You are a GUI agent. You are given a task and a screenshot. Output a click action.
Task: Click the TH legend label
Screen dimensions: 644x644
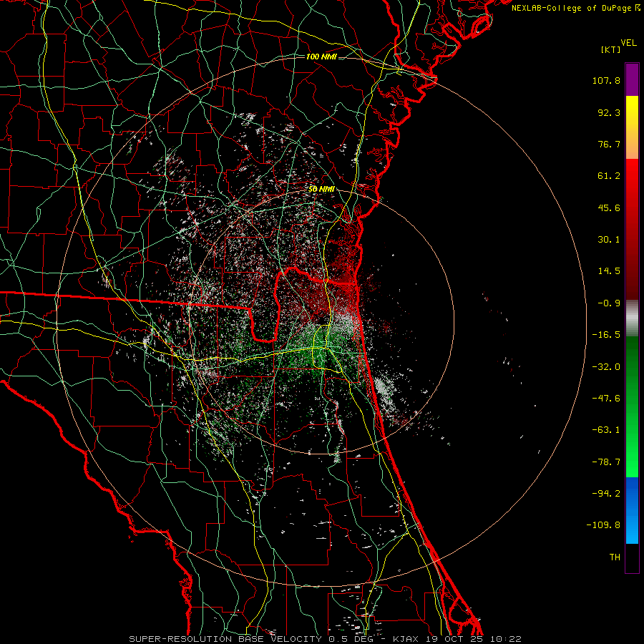click(x=615, y=557)
